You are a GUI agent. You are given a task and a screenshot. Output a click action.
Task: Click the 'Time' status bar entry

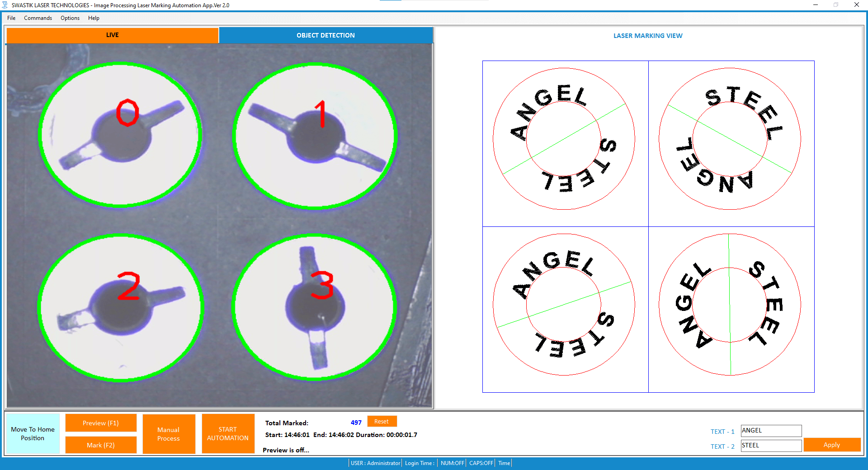pos(504,463)
